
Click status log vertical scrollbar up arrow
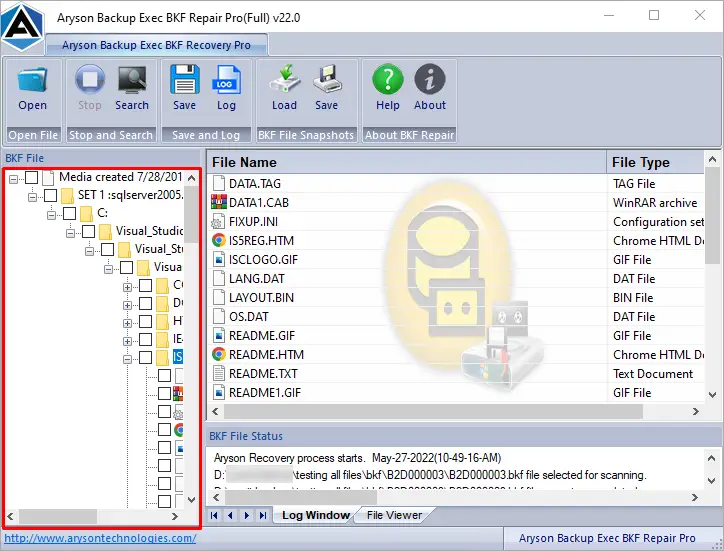[x=712, y=458]
